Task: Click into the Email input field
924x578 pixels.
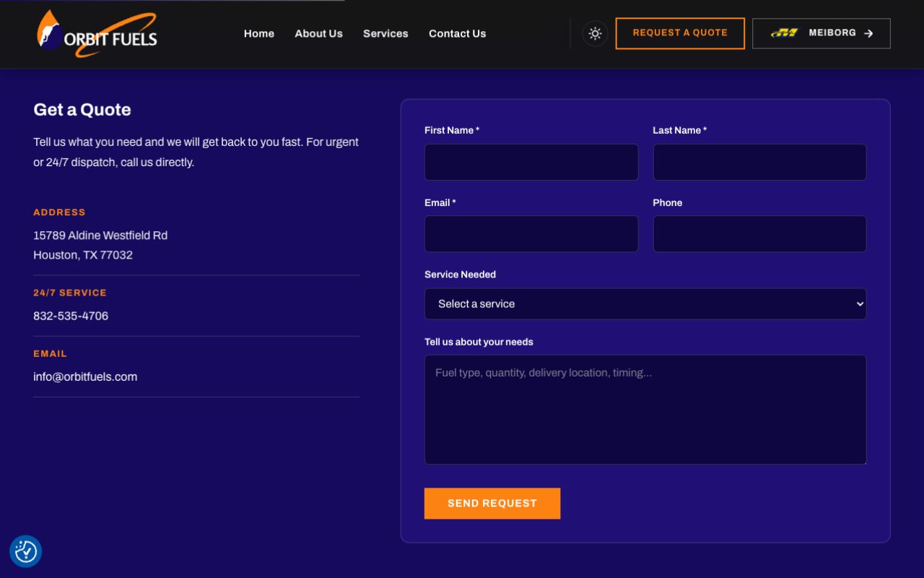Action: (x=531, y=234)
